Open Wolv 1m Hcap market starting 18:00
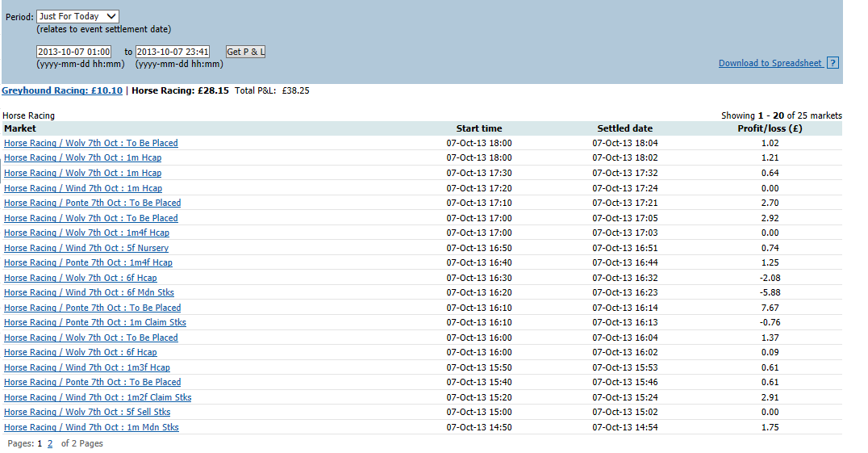 pyautogui.click(x=82, y=157)
